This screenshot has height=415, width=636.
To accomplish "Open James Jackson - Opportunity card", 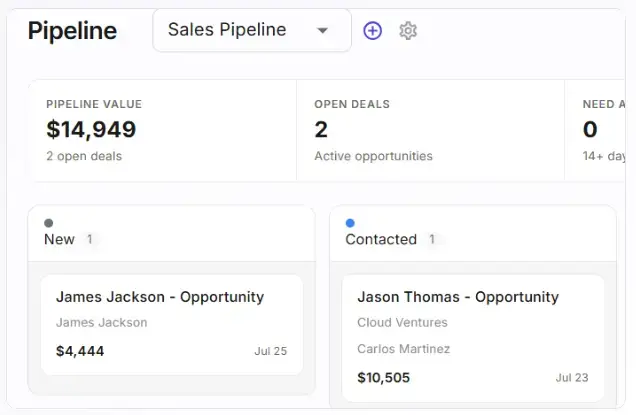I will (x=172, y=325).
